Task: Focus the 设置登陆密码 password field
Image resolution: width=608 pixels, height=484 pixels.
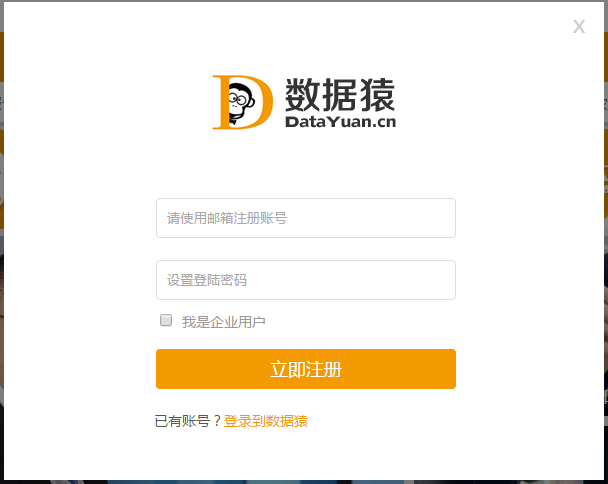Action: point(306,280)
